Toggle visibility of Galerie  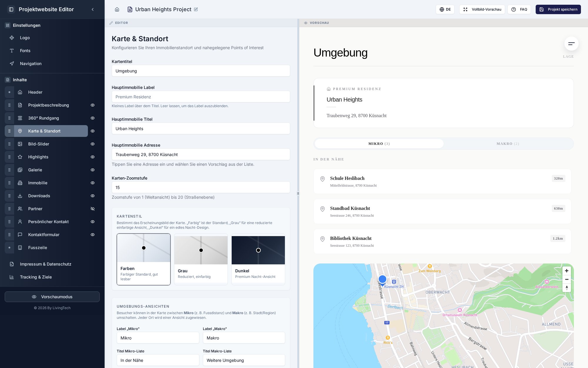pyautogui.click(x=93, y=170)
